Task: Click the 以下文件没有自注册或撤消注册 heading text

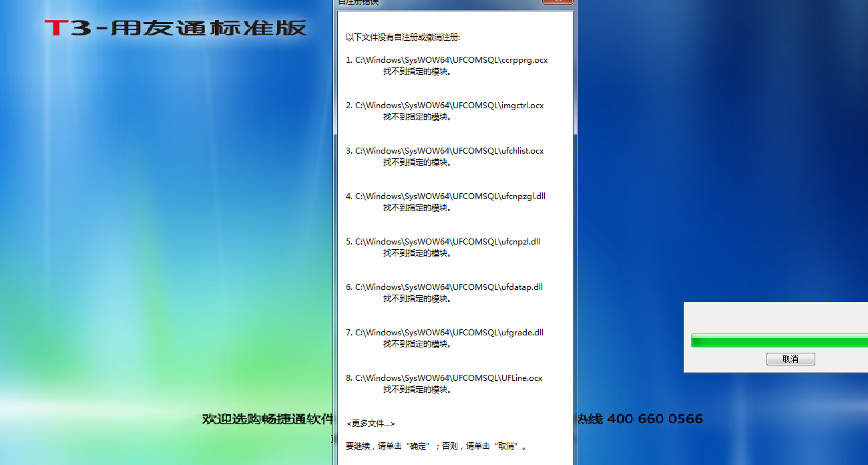Action: tap(403, 37)
